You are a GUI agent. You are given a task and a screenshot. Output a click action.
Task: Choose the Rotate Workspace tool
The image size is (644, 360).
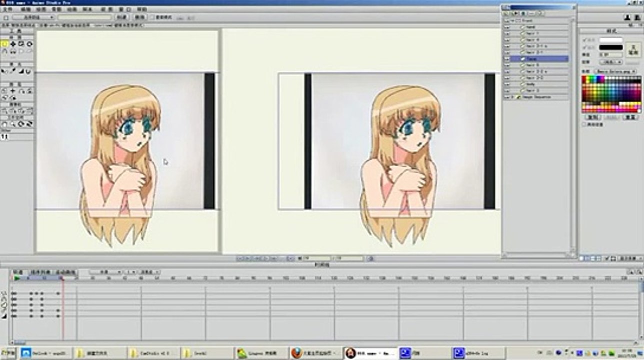(x=21, y=124)
